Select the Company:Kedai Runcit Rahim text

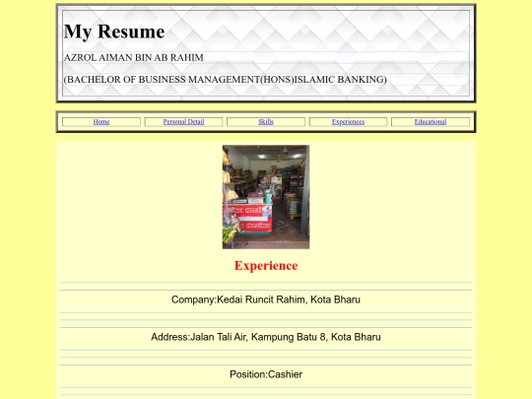click(266, 299)
